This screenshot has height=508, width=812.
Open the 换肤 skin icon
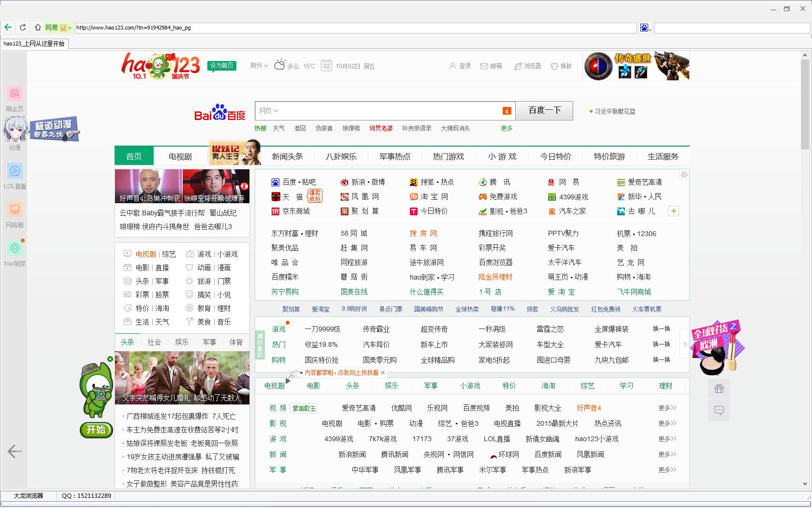click(554, 66)
